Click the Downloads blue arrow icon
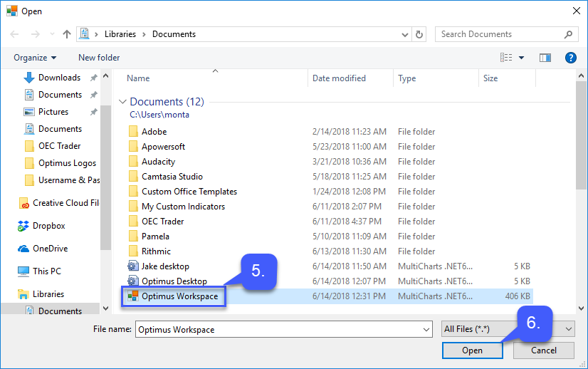This screenshot has width=588, height=369. pos(29,78)
